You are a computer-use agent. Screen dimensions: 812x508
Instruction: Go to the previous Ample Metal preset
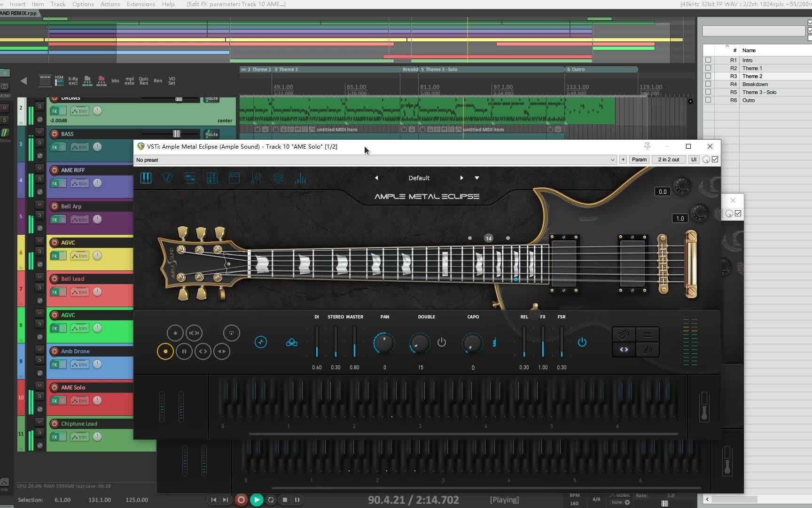pos(376,178)
